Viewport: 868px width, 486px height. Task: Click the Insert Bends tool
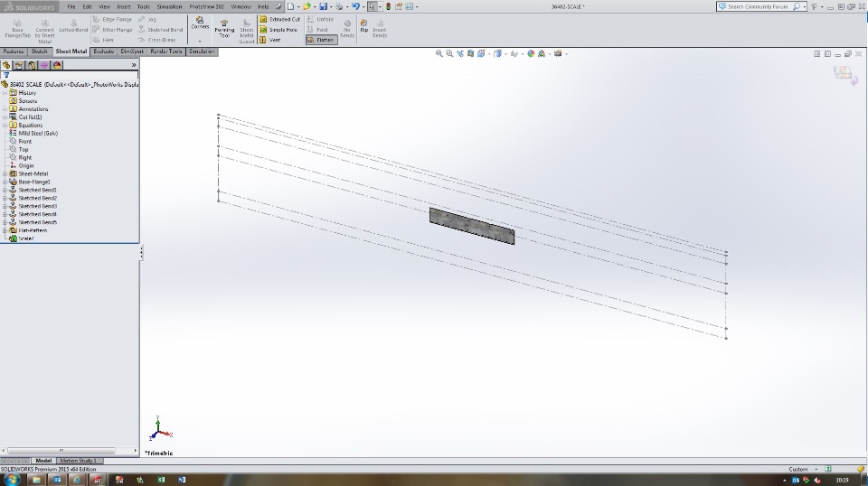click(x=380, y=29)
